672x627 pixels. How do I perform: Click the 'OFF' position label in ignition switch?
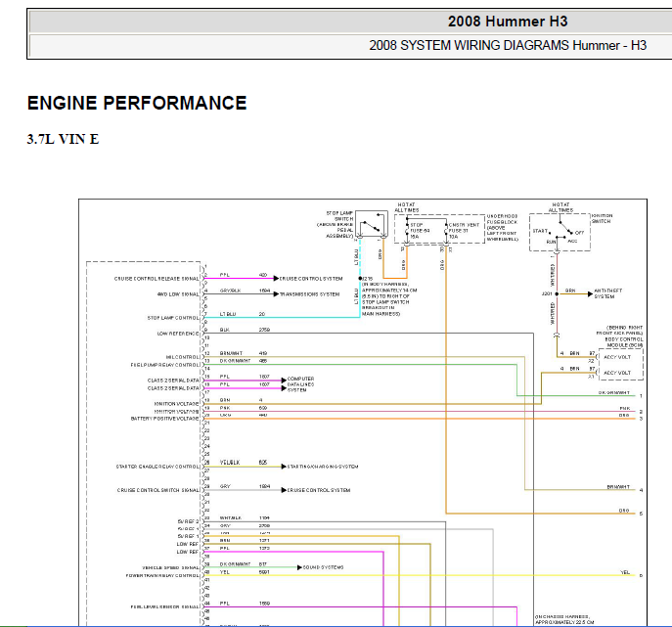579,233
